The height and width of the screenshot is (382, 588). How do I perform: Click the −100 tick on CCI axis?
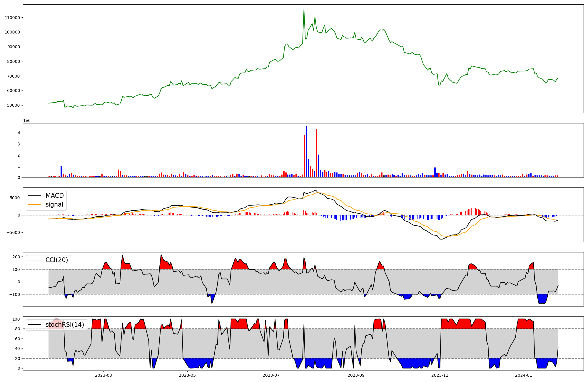(x=15, y=294)
